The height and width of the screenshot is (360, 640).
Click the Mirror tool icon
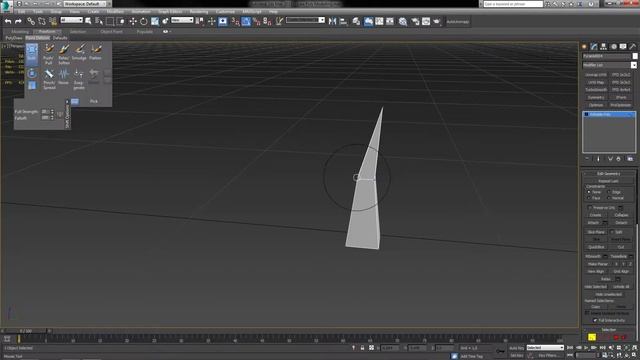pos(332,21)
